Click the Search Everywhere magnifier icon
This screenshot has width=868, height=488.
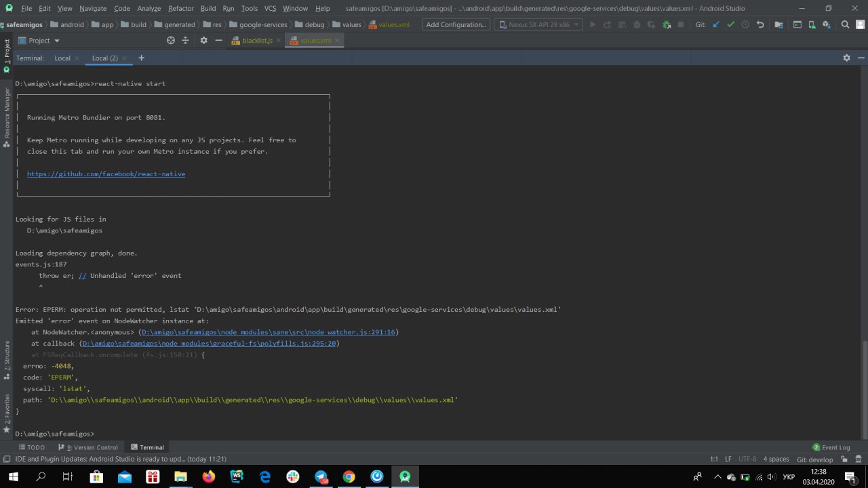(845, 24)
